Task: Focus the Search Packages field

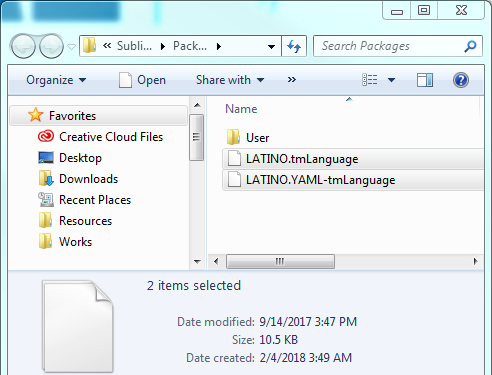Action: click(398, 46)
